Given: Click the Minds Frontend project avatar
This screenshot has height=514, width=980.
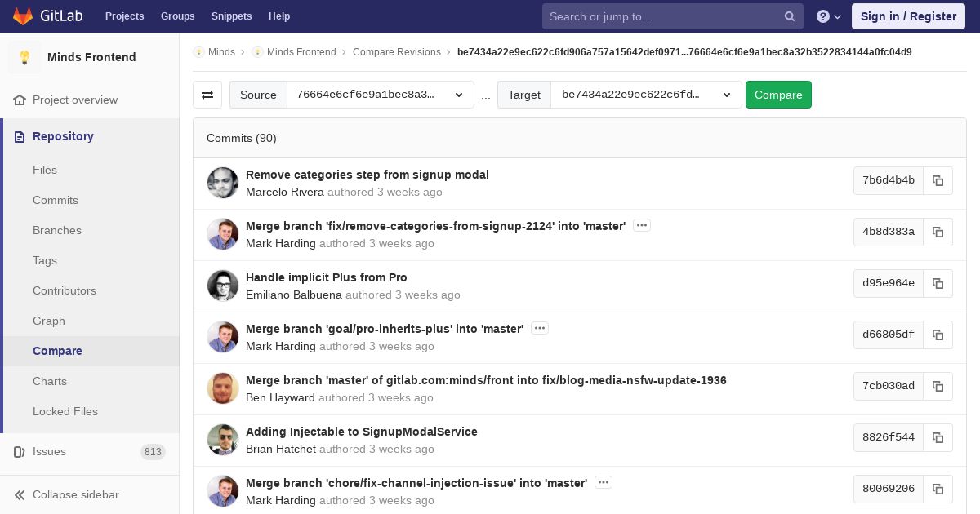Looking at the screenshot, I should click(x=24, y=57).
